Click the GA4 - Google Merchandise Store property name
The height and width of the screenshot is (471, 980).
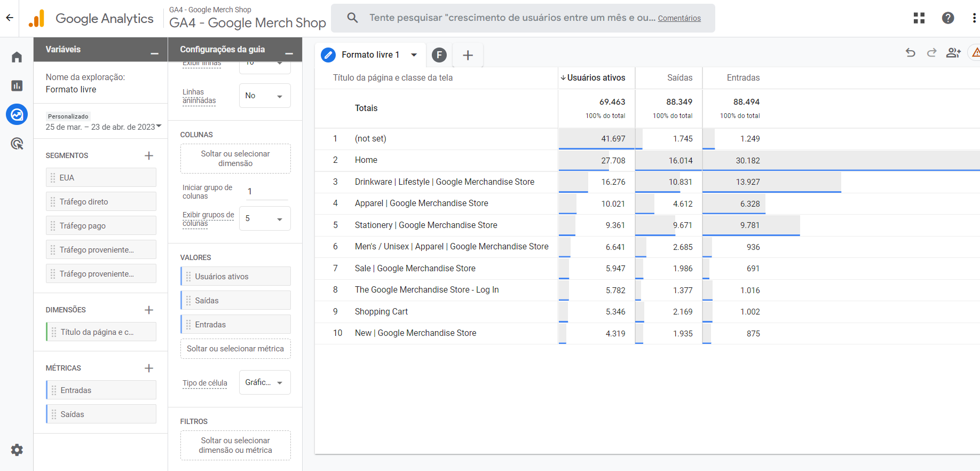tap(248, 22)
